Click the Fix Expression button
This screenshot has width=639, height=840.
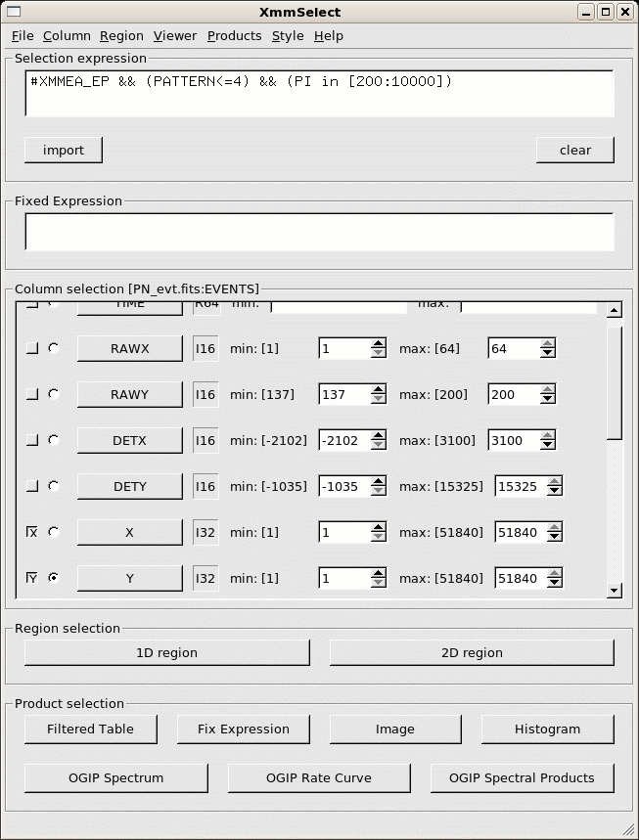(x=244, y=729)
